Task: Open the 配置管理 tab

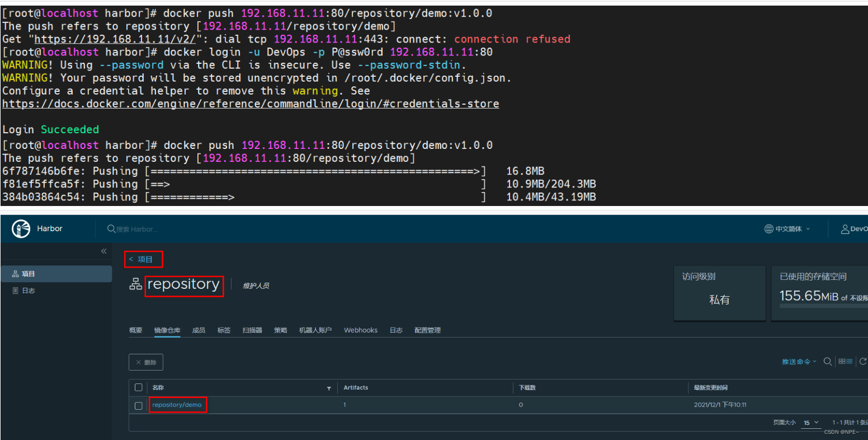Action: (x=428, y=330)
